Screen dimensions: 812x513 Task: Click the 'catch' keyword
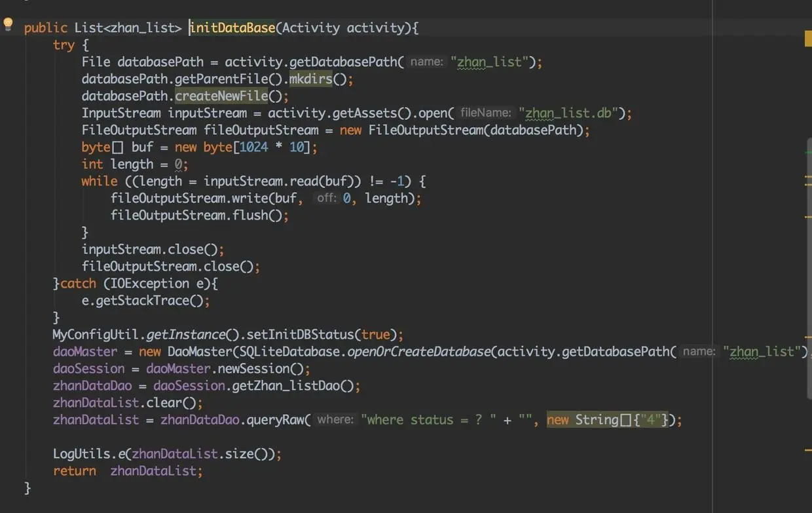[78, 283]
